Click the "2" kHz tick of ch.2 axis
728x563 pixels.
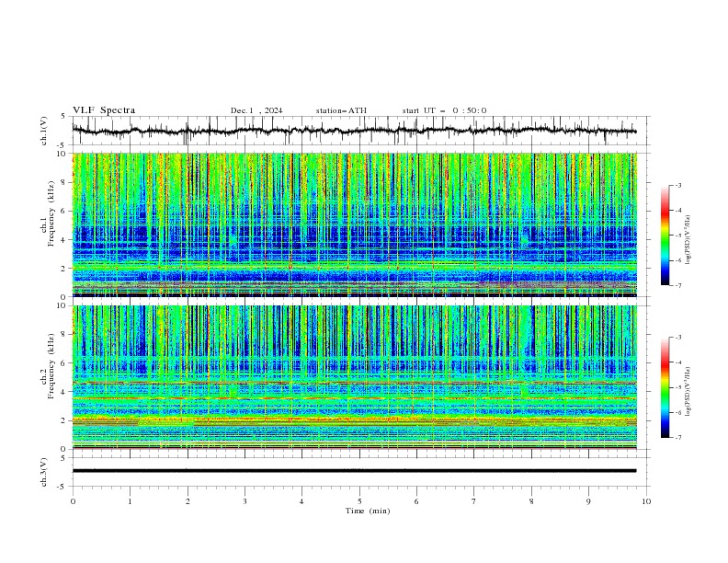pos(63,420)
